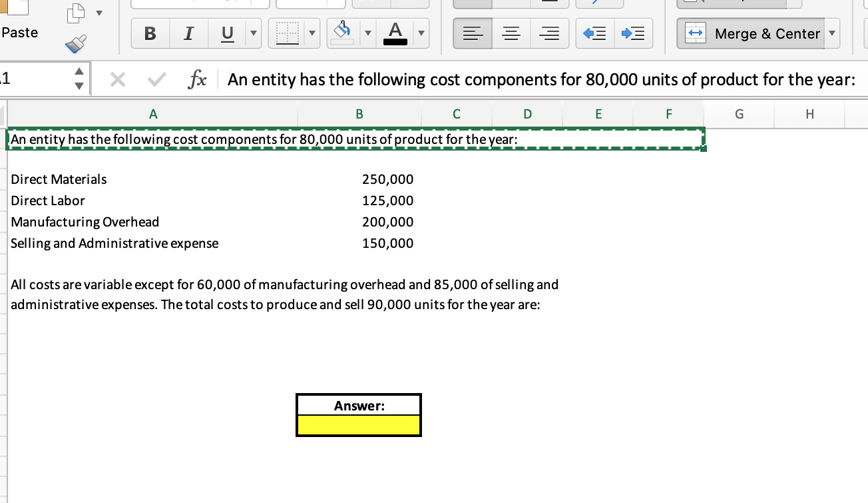Open Merge & Center dropdown arrow
Image resolution: width=868 pixels, height=503 pixels.
831,33
